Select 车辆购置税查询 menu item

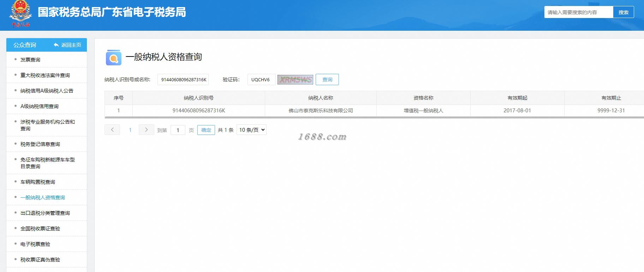[x=38, y=182]
